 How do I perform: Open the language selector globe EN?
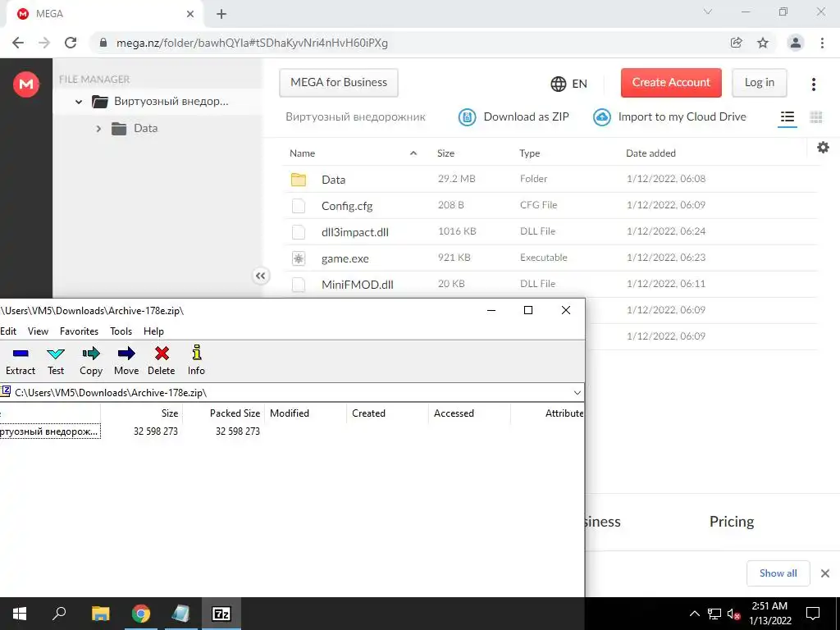[x=568, y=84]
